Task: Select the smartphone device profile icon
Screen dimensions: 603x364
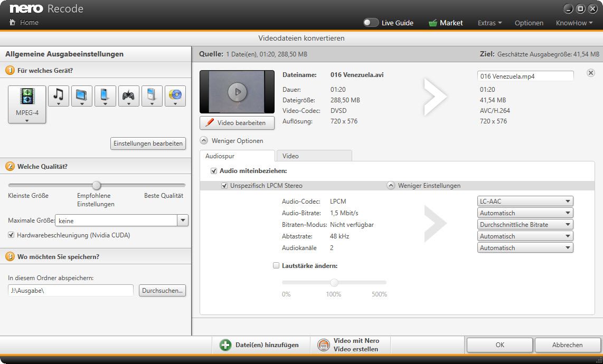Action: point(105,95)
